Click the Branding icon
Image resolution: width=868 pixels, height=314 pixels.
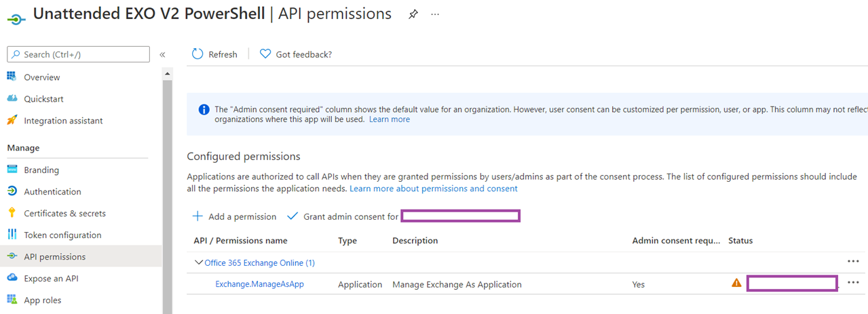(x=12, y=170)
